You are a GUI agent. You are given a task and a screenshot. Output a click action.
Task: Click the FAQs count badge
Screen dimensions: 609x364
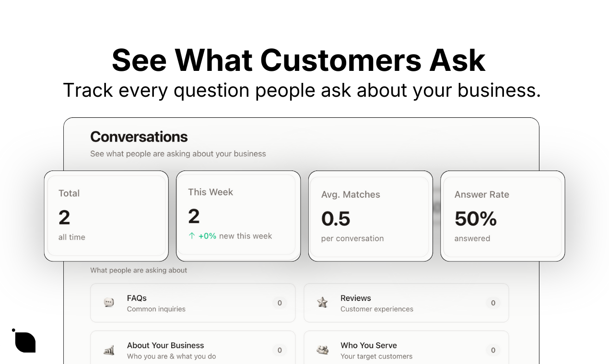(x=280, y=303)
